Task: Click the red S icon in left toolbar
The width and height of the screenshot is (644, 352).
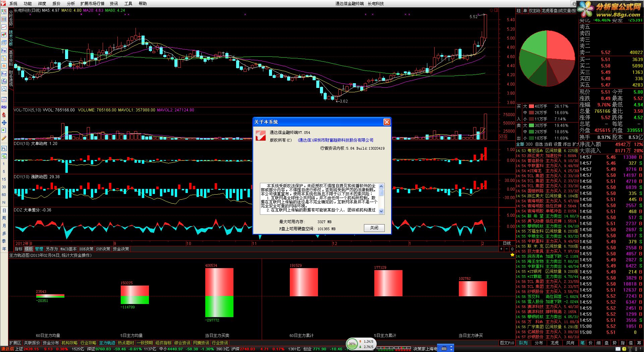Action: [4, 115]
